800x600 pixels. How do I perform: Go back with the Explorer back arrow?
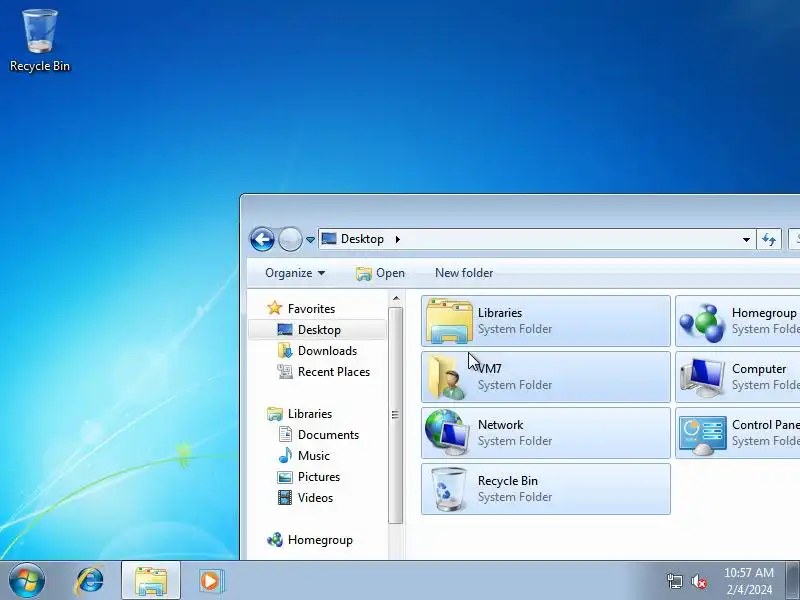(262, 239)
